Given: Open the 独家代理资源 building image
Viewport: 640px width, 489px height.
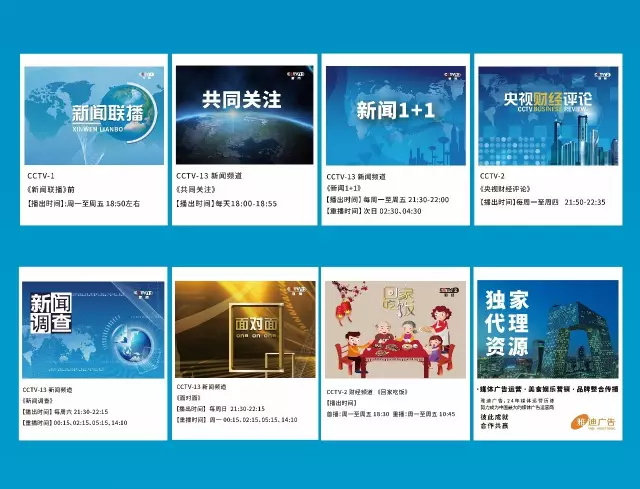Looking at the screenshot, I should coord(548,329).
